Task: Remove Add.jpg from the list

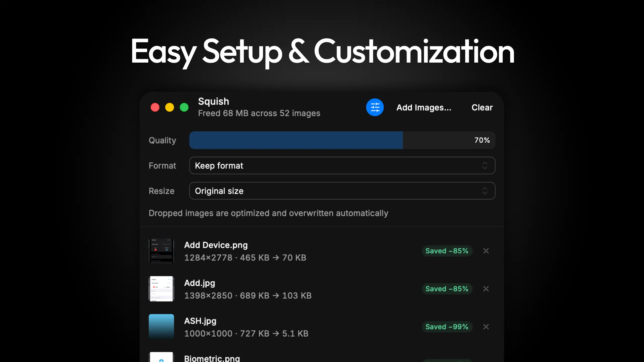Action: pyautogui.click(x=486, y=289)
